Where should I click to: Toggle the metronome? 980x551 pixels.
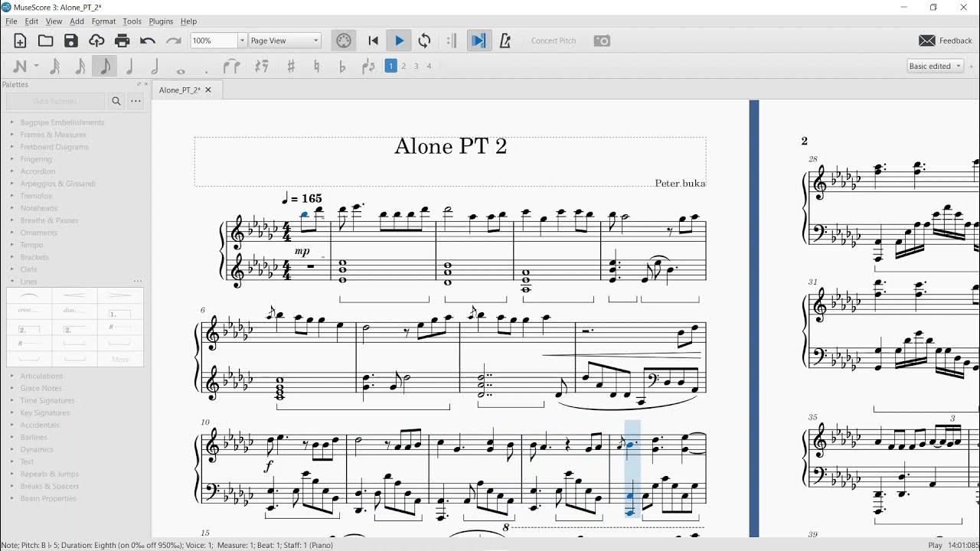click(x=505, y=41)
